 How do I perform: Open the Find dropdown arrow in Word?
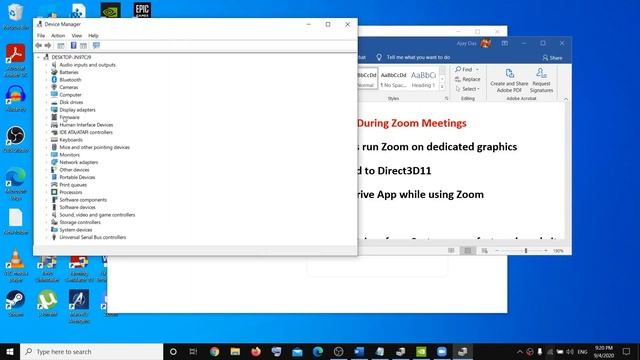pos(478,69)
